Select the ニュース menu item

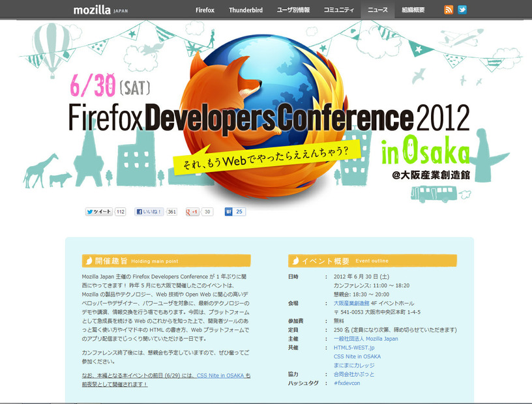click(377, 10)
